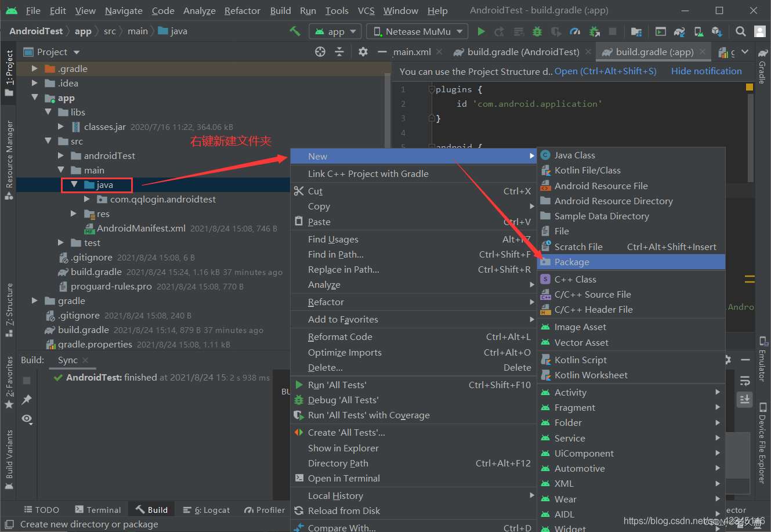Open Search Everywhere with the magnifier icon

point(741,31)
